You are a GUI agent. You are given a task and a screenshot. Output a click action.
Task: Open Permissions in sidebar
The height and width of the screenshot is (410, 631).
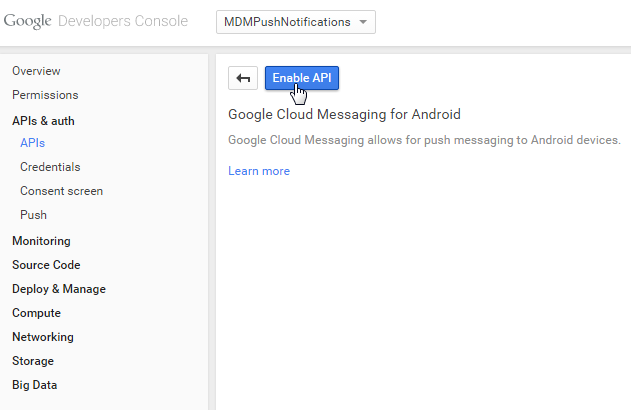pos(45,95)
